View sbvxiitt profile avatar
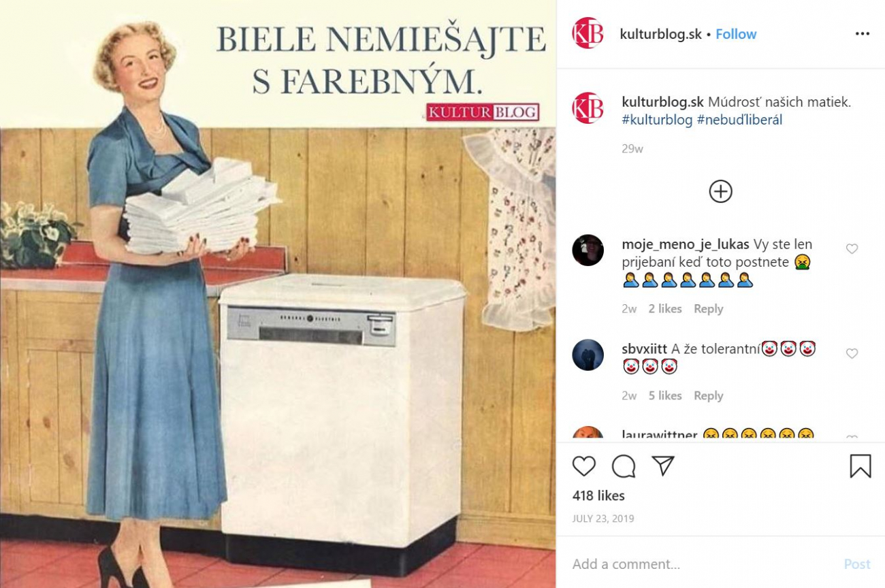 [588, 355]
